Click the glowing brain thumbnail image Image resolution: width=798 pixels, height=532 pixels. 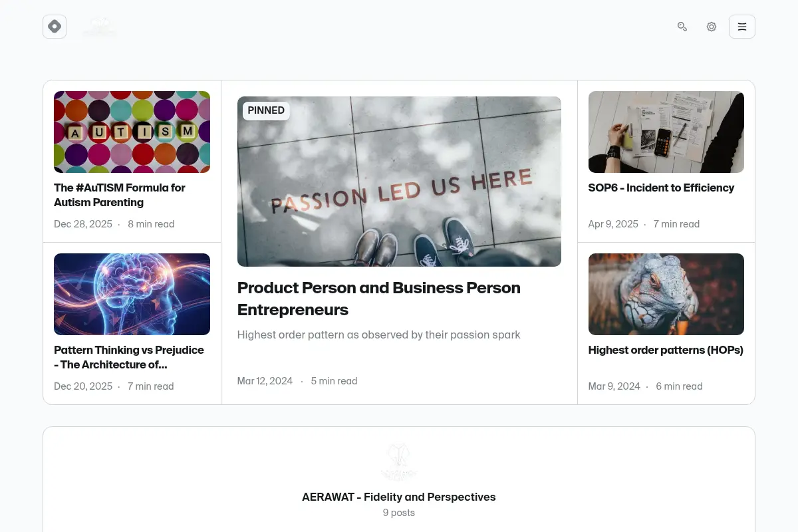132,294
